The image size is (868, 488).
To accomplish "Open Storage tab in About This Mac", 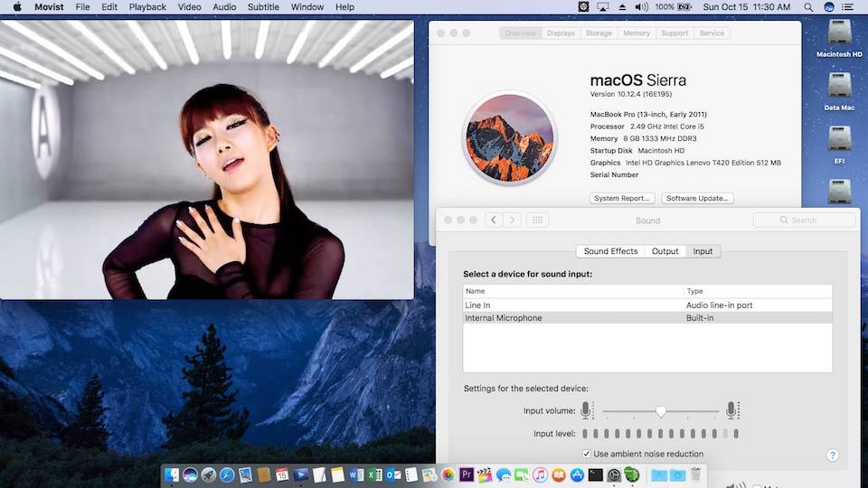I will tap(599, 33).
